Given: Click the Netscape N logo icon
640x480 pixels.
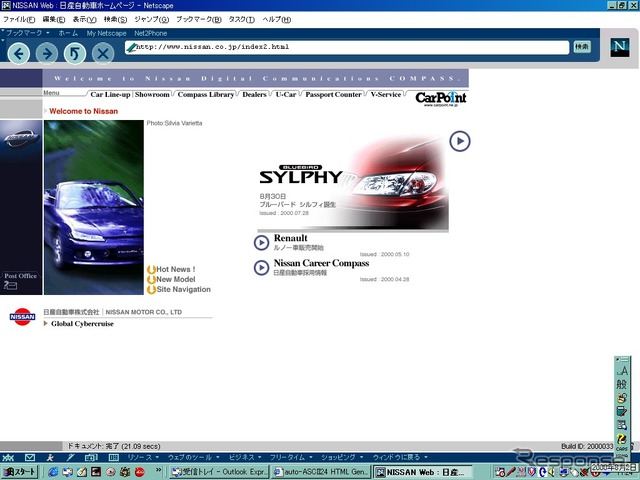Looking at the screenshot, I should coord(620,47).
